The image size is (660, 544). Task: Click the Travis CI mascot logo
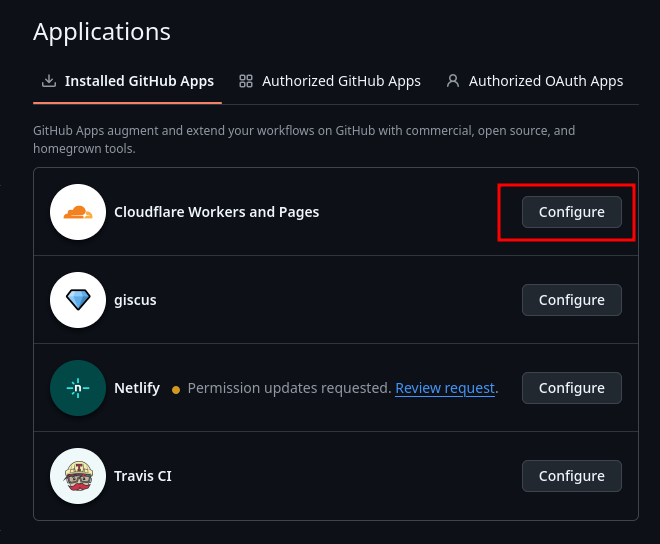[78, 476]
